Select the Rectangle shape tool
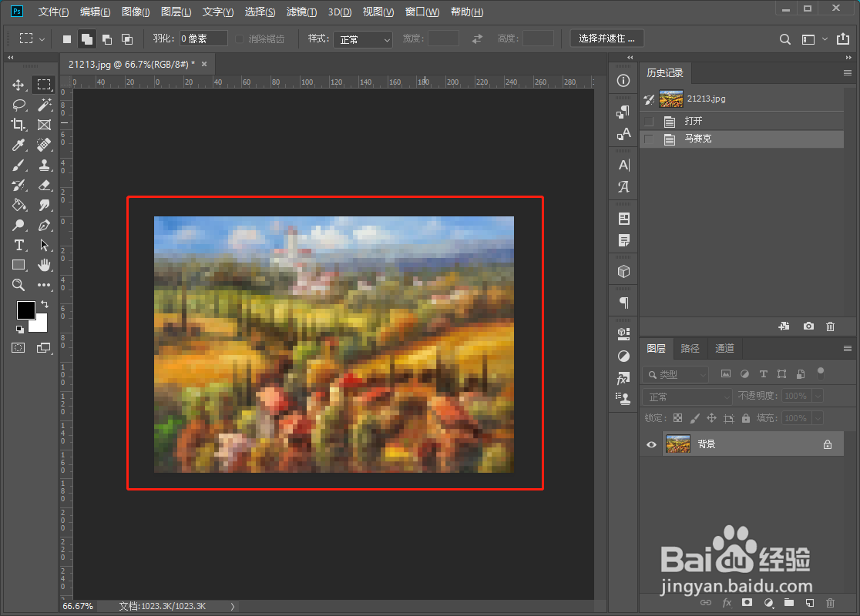 click(x=18, y=265)
